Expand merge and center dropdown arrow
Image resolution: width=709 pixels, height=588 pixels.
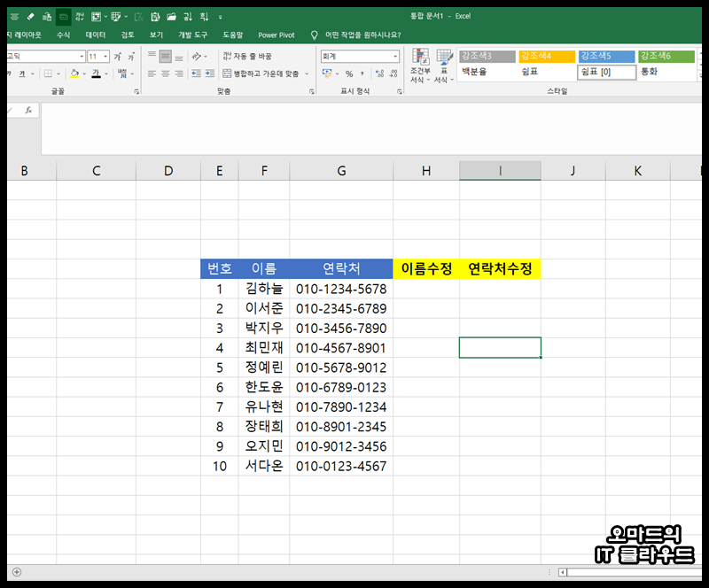pos(307,73)
